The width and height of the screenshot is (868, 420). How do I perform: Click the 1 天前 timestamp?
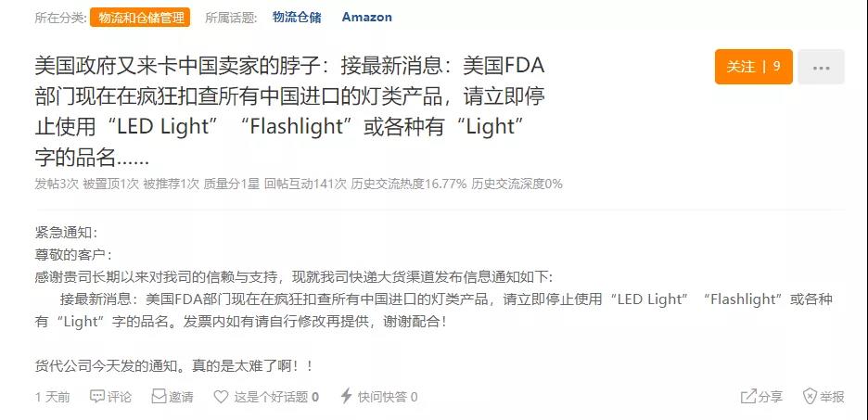[52, 397]
